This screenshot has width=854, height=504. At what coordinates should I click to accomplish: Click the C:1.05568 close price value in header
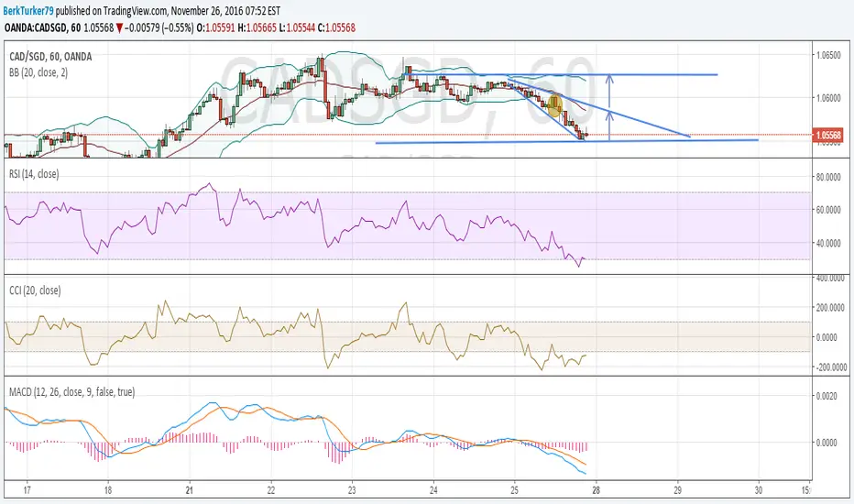pyautogui.click(x=336, y=27)
